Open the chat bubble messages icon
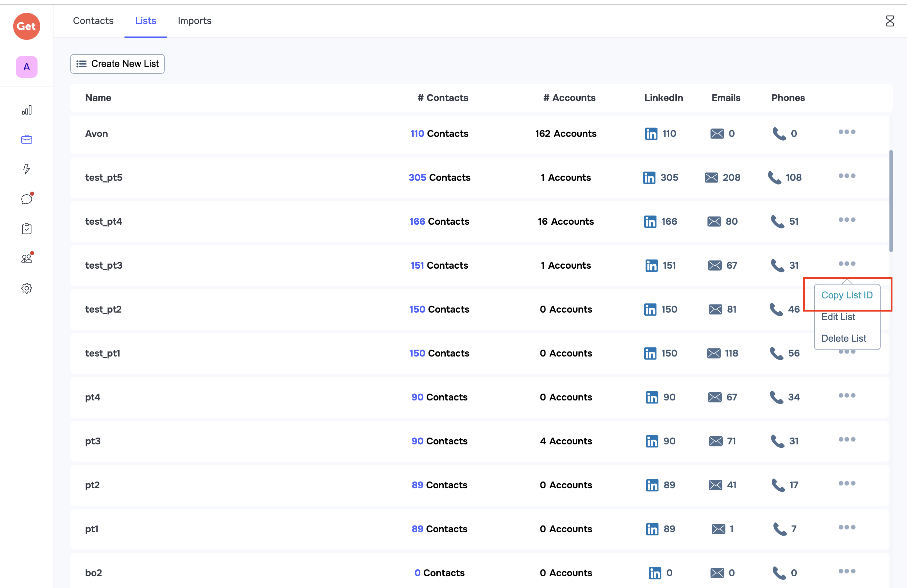The height and width of the screenshot is (588, 907). pyautogui.click(x=27, y=199)
